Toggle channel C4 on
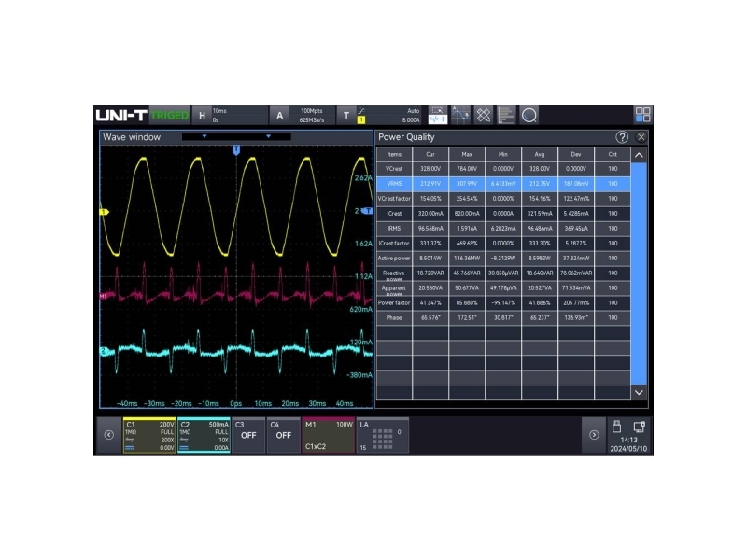Screen dimensions: 747x560 tap(284, 435)
